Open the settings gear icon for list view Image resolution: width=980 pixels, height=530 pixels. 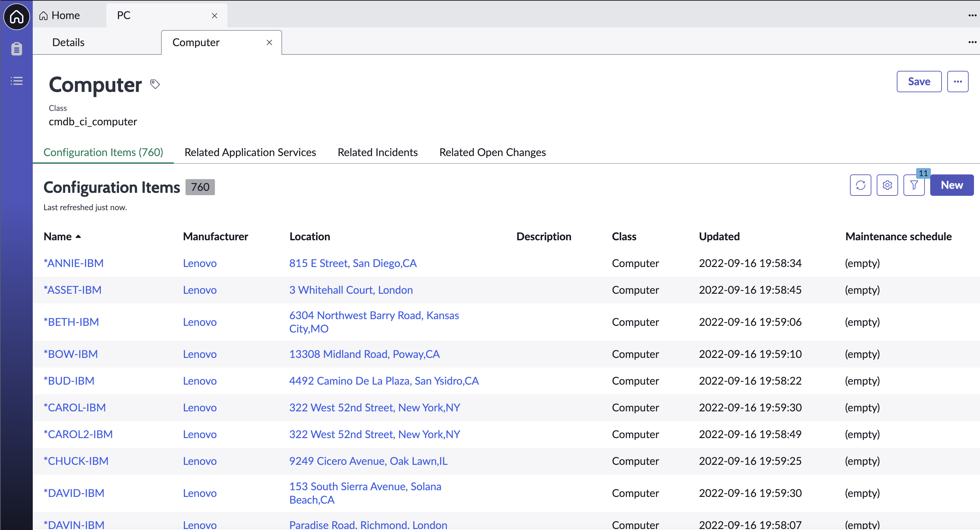[x=887, y=185]
